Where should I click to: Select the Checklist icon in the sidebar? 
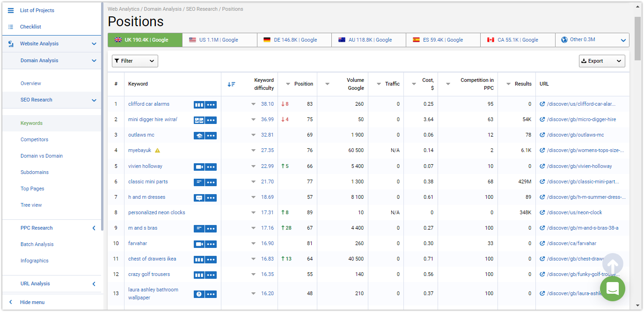click(x=10, y=27)
